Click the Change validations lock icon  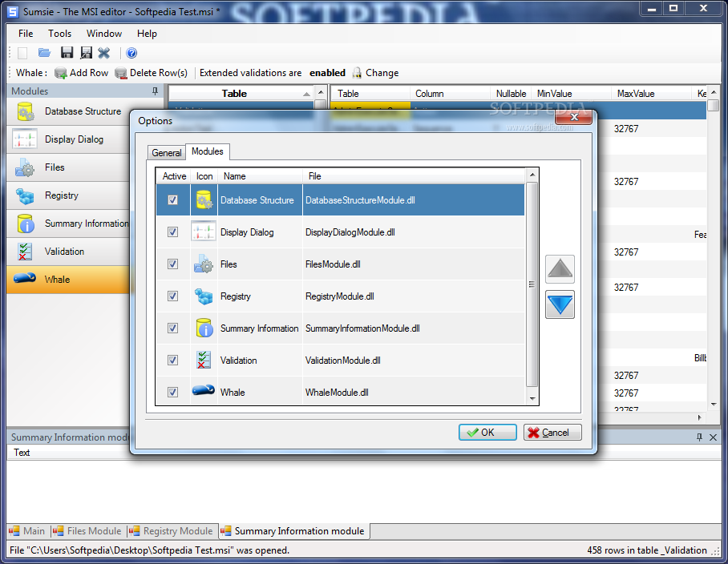pyautogui.click(x=357, y=73)
